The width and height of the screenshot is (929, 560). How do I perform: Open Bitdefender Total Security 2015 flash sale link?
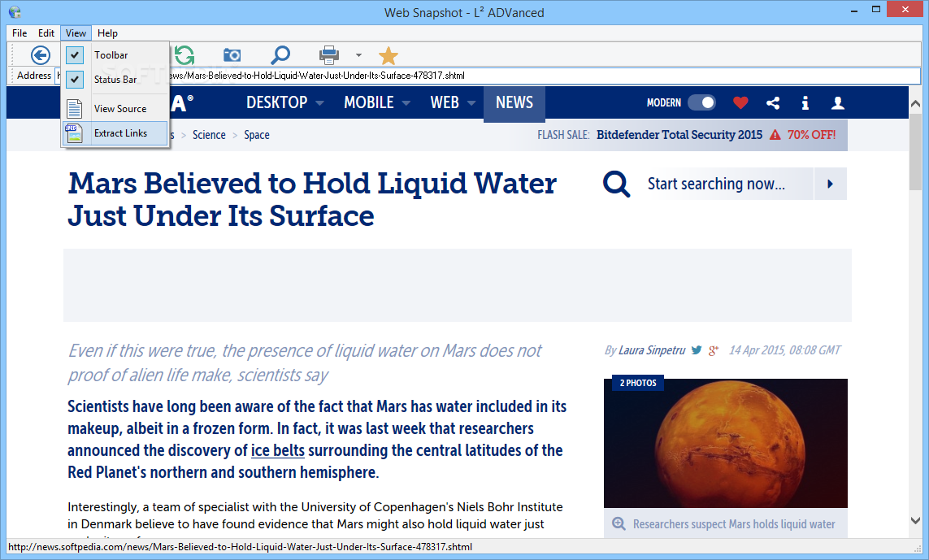click(679, 135)
